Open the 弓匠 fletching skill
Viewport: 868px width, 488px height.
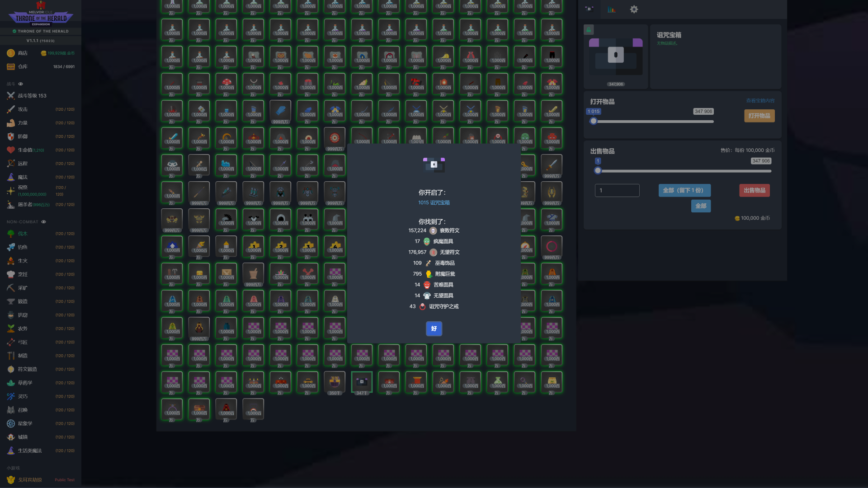point(41,342)
